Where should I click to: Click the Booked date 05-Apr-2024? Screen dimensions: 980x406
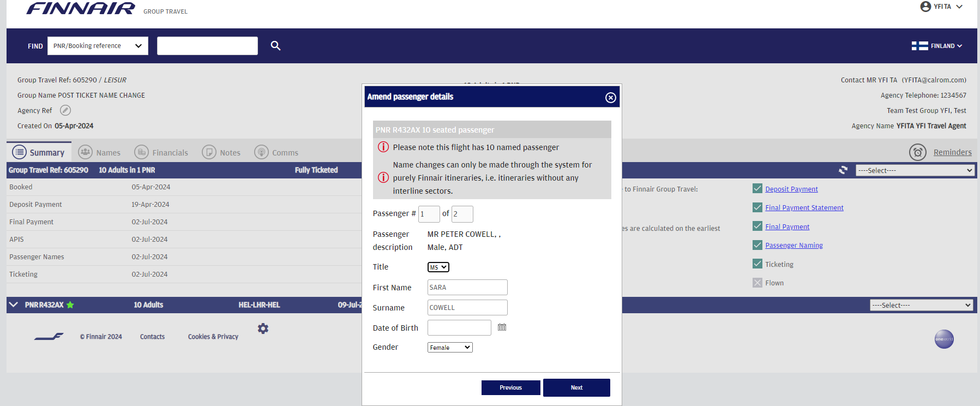[151, 187]
